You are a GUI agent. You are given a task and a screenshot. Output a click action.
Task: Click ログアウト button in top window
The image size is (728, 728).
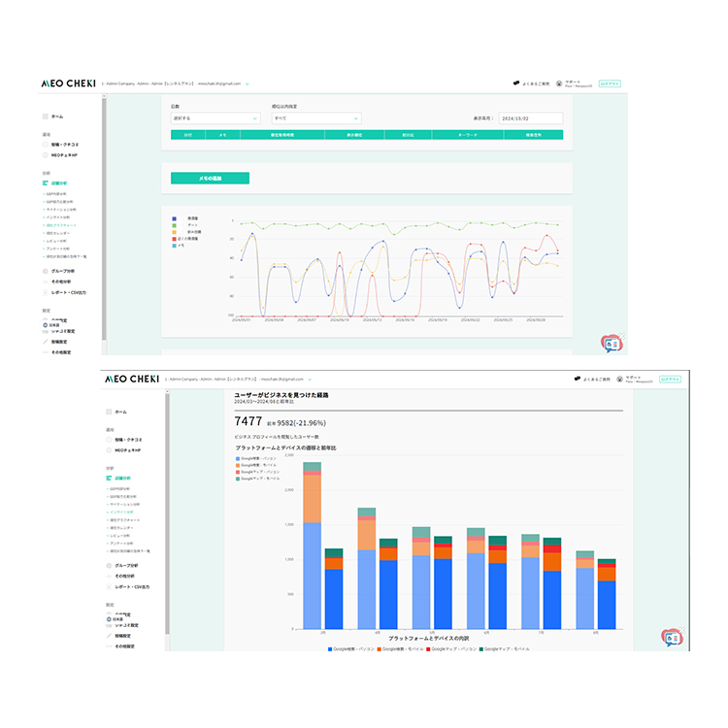click(x=610, y=83)
